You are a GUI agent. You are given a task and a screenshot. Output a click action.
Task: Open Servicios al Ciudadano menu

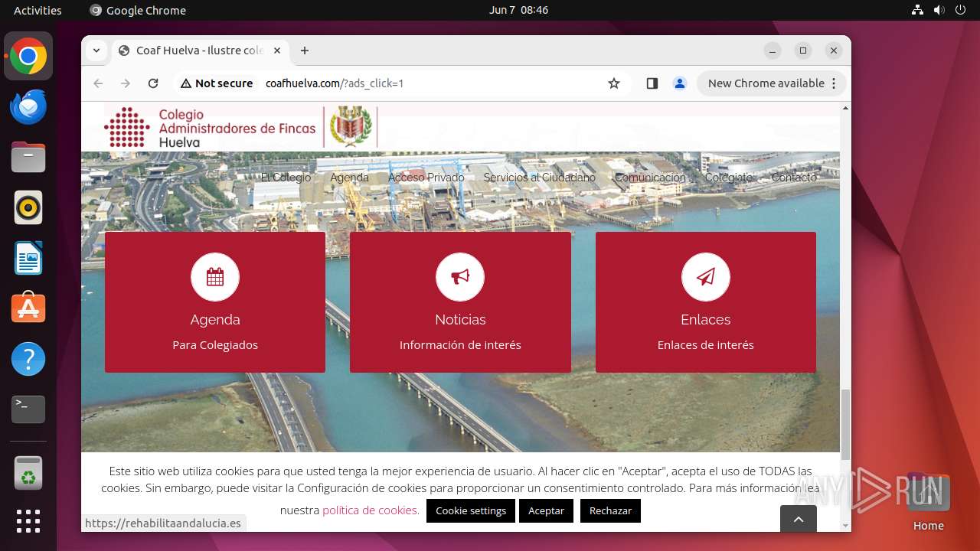[539, 178]
